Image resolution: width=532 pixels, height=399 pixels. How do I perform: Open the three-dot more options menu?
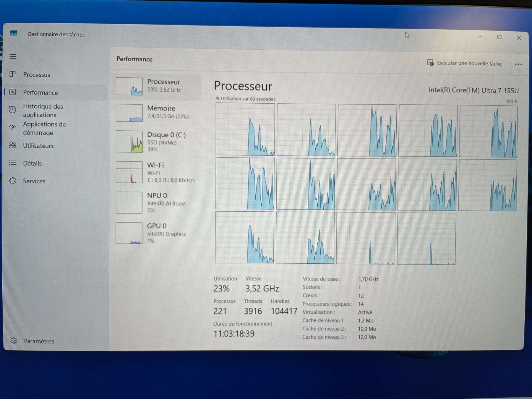coord(518,64)
